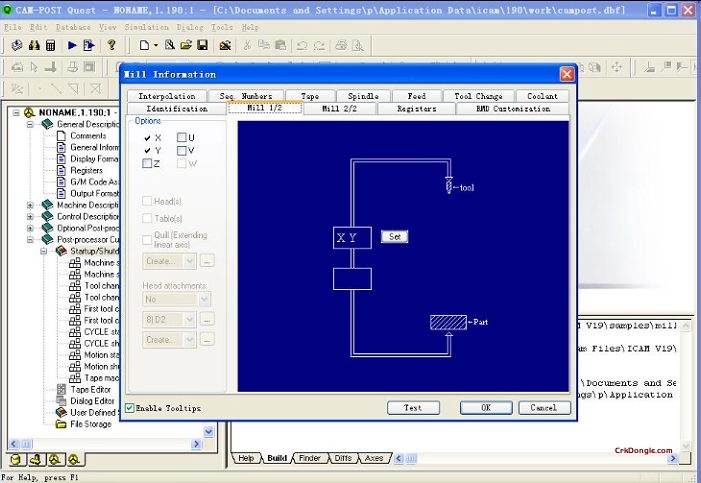Click the calculator icon in toolbar
Image resolution: width=701 pixels, height=483 pixels.
point(50,46)
